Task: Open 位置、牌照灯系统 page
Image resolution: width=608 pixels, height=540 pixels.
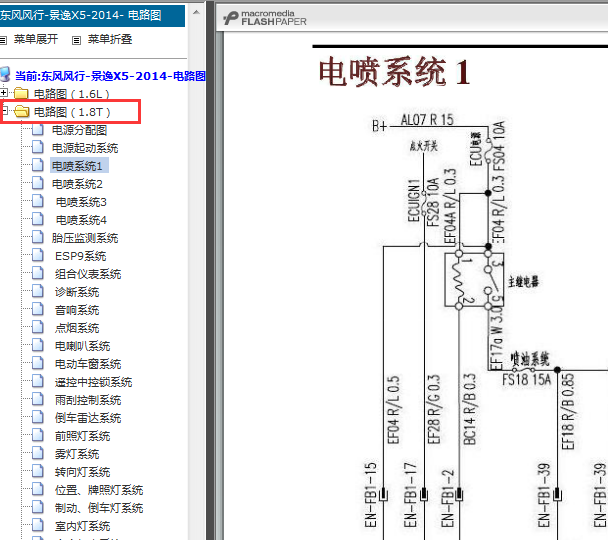Action: [x=99, y=490]
